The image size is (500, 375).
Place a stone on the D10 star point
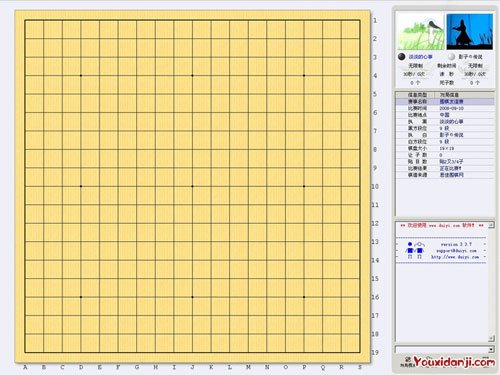pos(81,186)
